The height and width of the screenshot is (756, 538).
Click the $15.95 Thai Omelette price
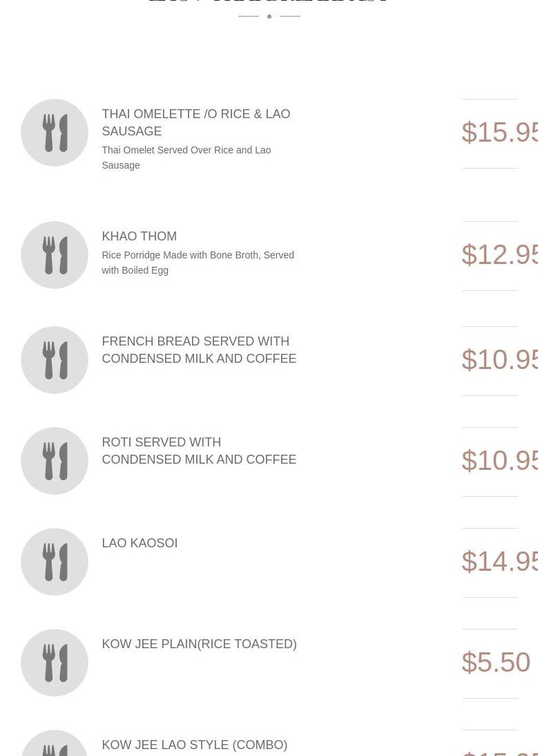click(x=499, y=133)
